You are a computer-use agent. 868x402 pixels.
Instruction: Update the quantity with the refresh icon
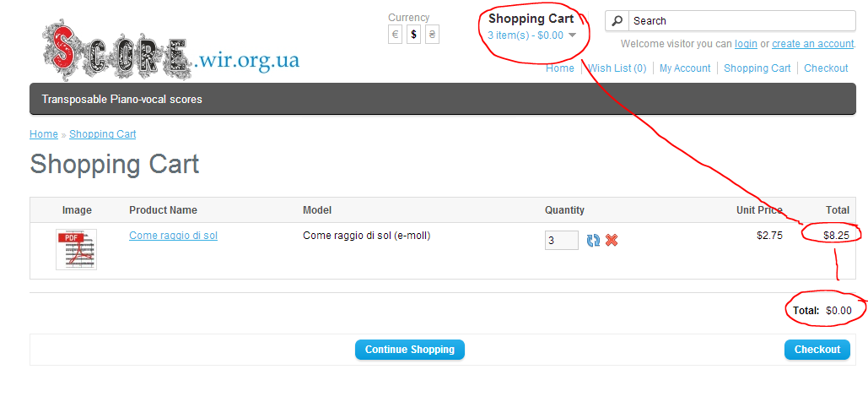[x=594, y=240]
